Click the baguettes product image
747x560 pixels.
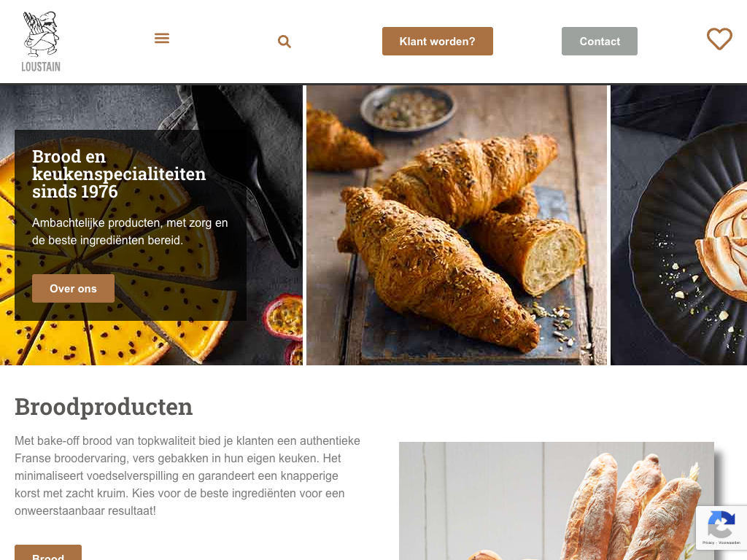(557, 501)
